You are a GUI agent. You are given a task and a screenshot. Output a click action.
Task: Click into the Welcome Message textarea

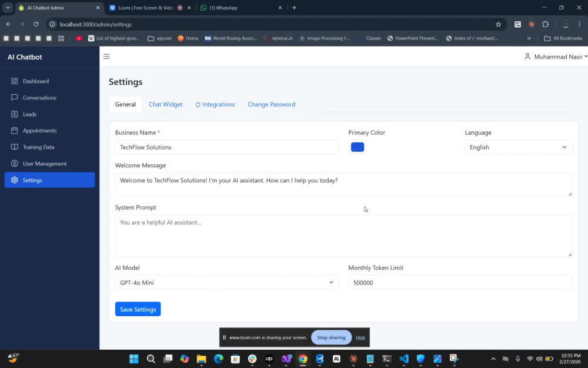(343, 184)
